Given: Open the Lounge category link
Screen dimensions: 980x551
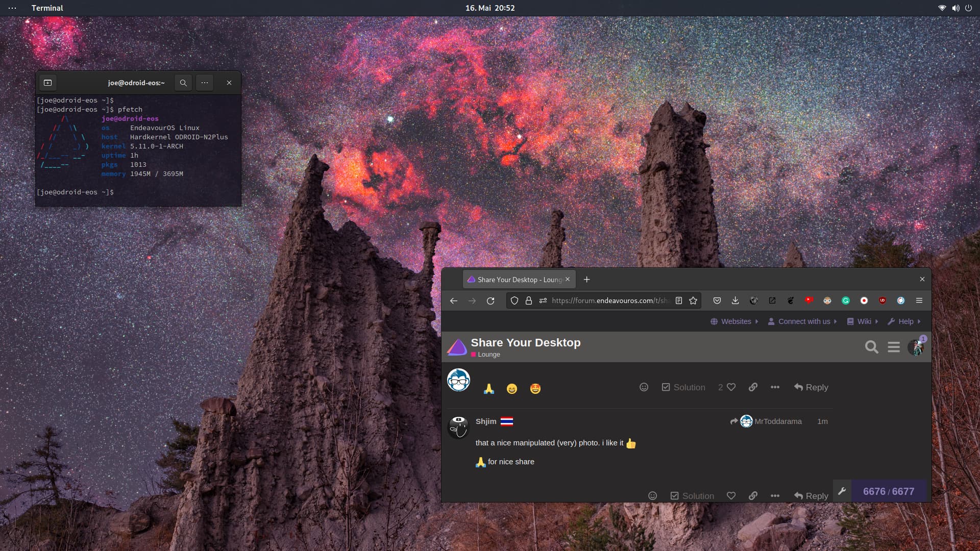Looking at the screenshot, I should [485, 355].
